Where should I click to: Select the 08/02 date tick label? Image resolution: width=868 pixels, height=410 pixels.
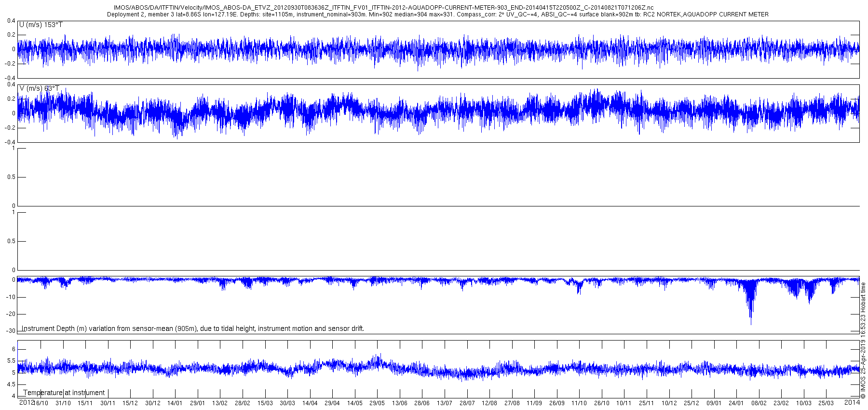759,403
